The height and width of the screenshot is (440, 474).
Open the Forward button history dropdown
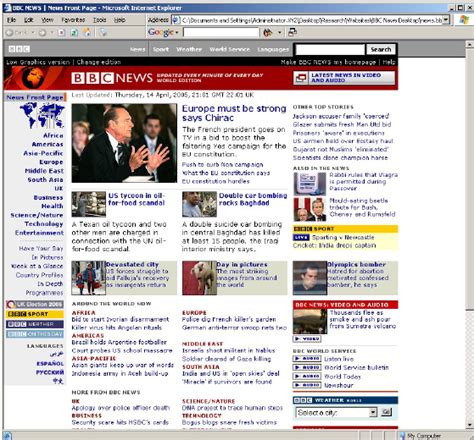click(x=52, y=33)
